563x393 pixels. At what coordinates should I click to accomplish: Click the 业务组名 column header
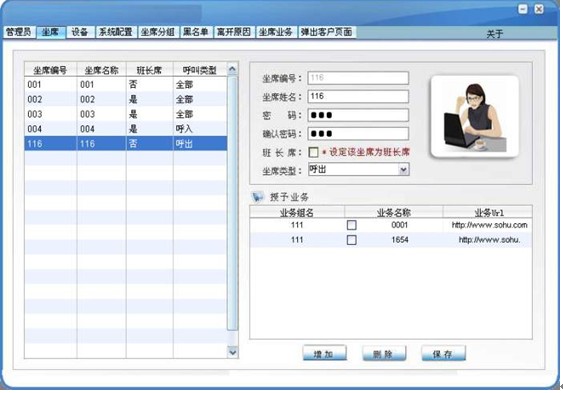pos(297,212)
